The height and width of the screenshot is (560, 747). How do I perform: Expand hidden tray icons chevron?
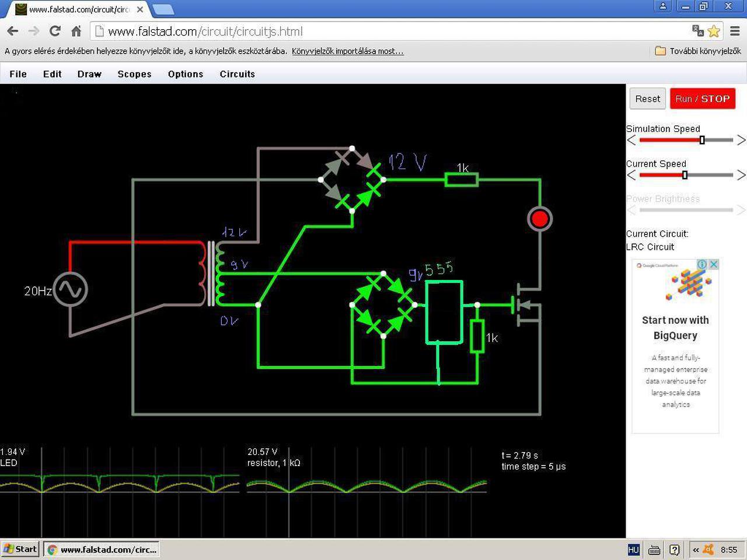click(696, 549)
